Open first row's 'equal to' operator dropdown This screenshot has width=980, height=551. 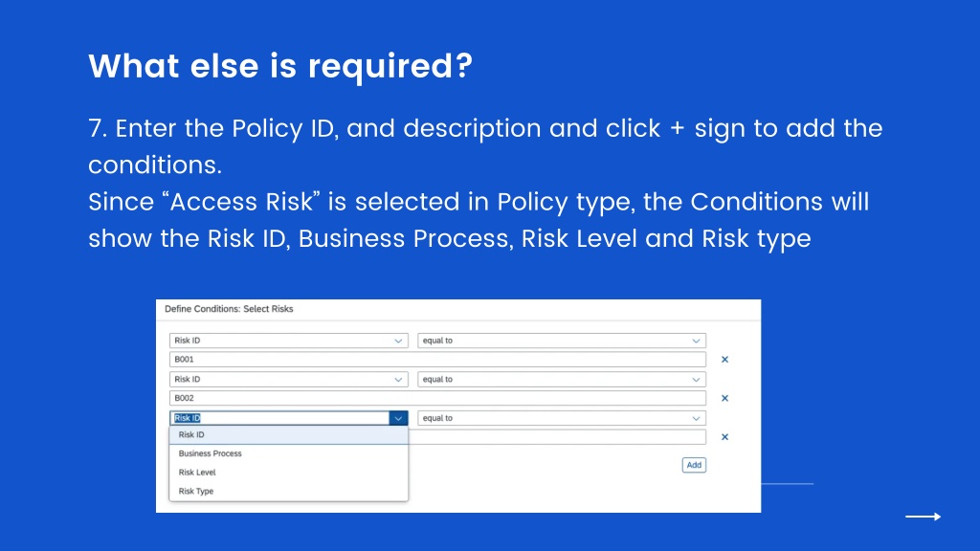(562, 341)
